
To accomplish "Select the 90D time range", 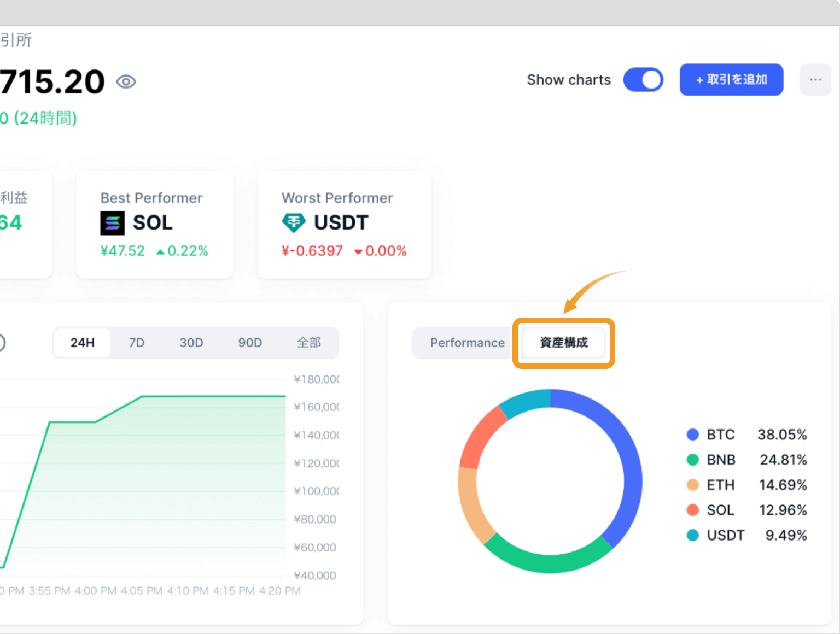I will (x=250, y=343).
